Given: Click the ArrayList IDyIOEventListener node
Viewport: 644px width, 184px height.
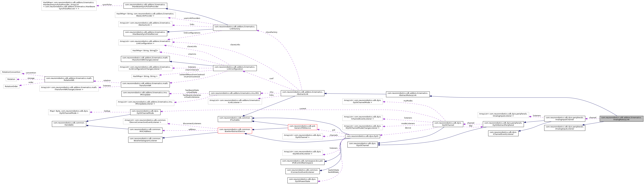Looking at the screenshot, I should [303, 153].
